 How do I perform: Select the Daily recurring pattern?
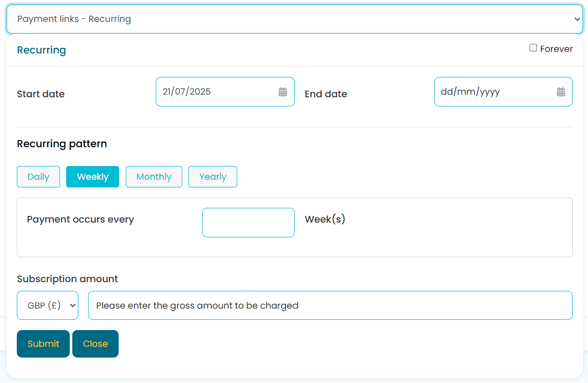click(x=38, y=177)
